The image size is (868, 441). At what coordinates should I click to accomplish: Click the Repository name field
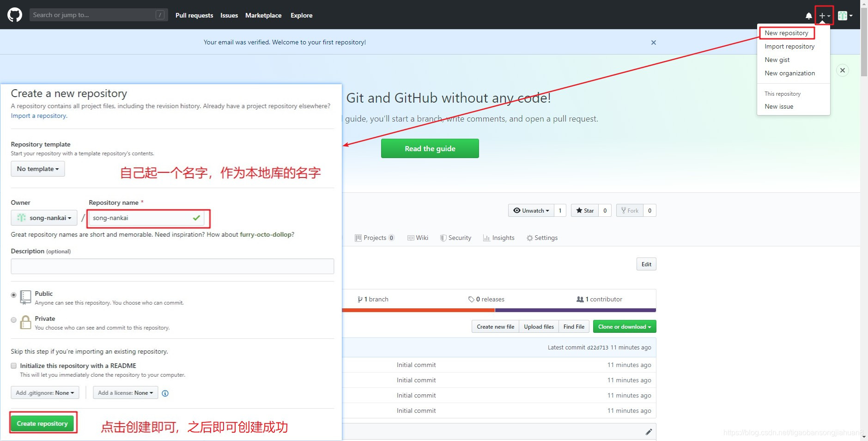(x=146, y=218)
